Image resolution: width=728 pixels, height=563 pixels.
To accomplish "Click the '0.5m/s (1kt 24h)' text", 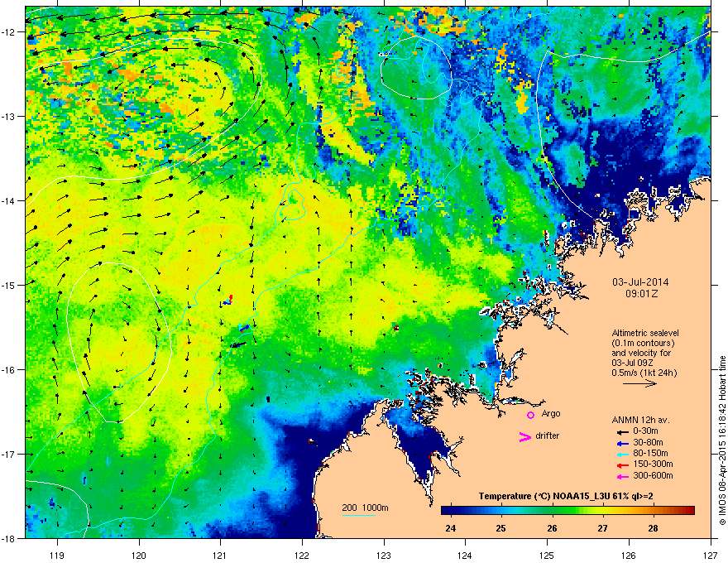I will click(644, 373).
